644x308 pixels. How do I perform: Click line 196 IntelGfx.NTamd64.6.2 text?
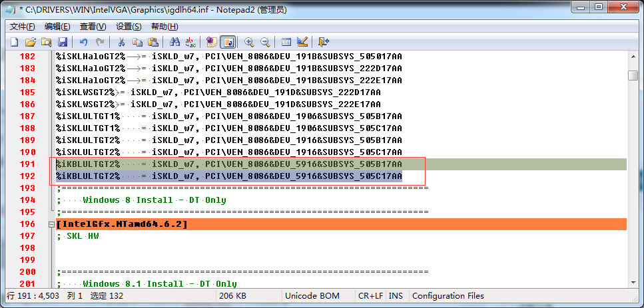pos(122,225)
